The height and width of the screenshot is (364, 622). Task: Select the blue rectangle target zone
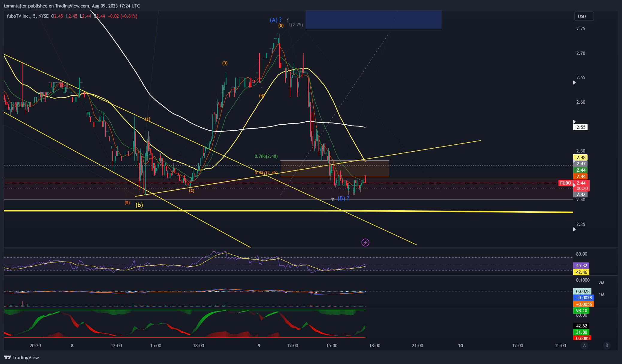(x=373, y=19)
